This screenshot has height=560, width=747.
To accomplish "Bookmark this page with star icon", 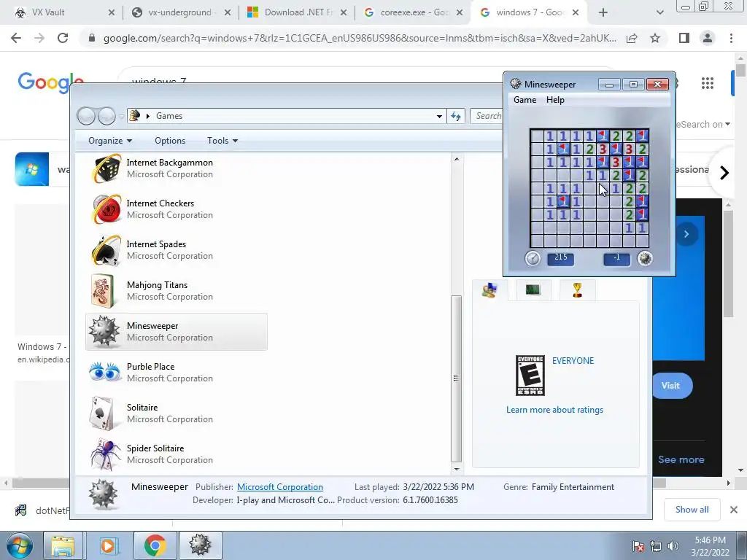I will tap(655, 38).
